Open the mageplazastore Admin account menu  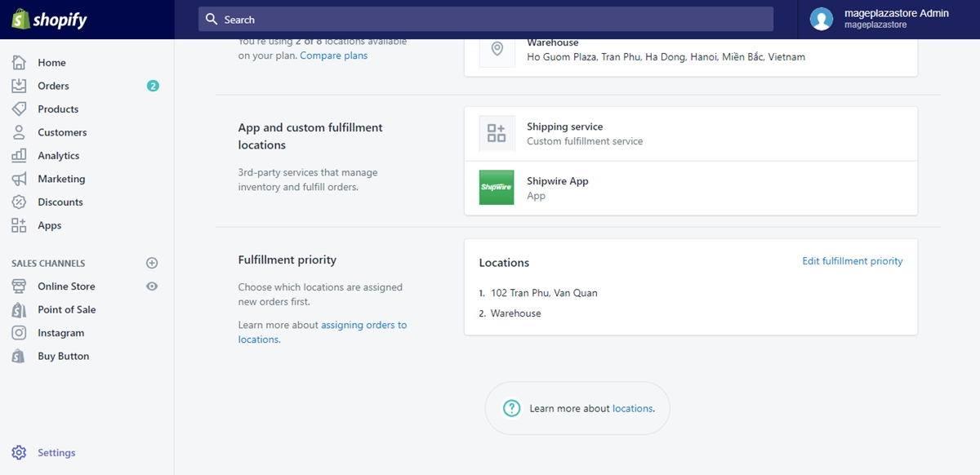pyautogui.click(x=889, y=19)
